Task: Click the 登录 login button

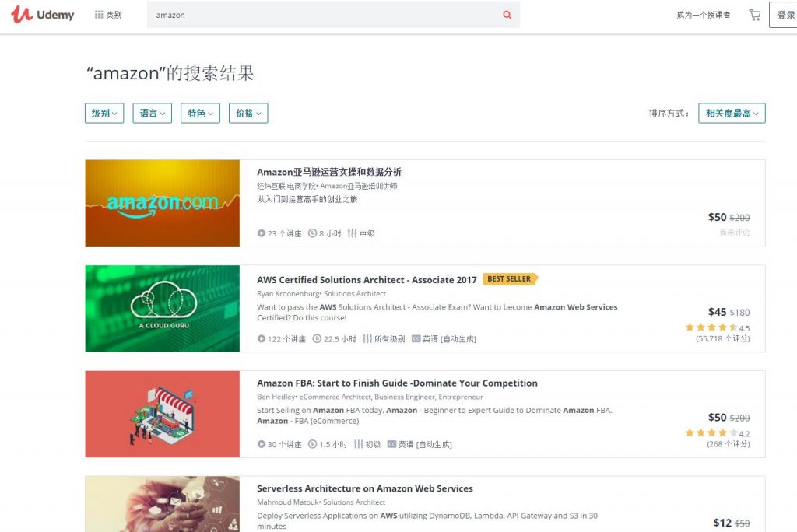Action: 785,15
